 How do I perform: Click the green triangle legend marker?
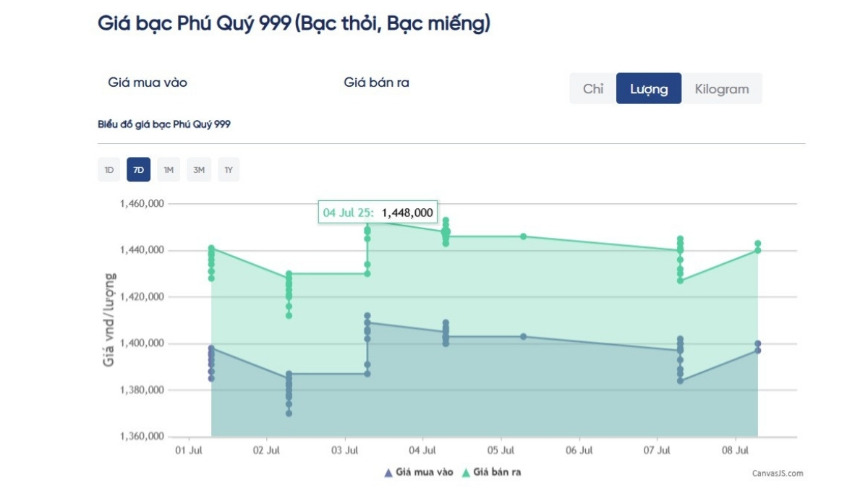coord(466,473)
